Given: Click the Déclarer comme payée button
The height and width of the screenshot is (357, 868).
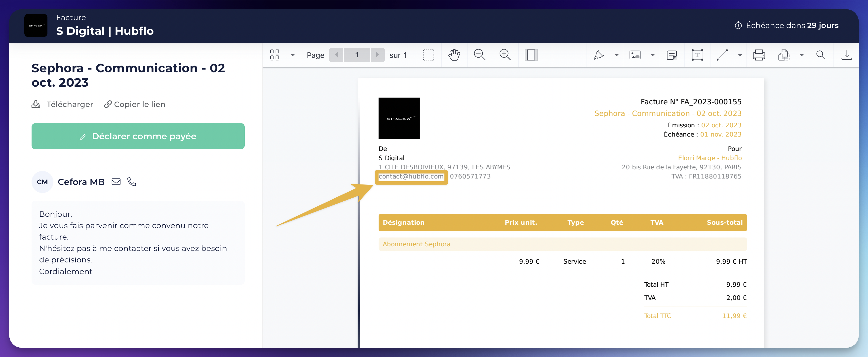Looking at the screenshot, I should 138,136.
